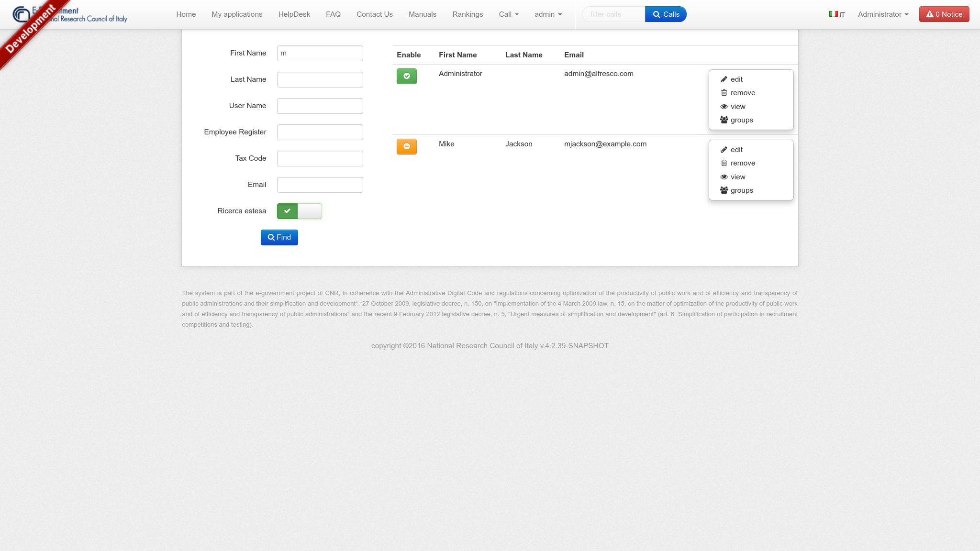Click groups icon for Administrator user

[x=724, y=120]
